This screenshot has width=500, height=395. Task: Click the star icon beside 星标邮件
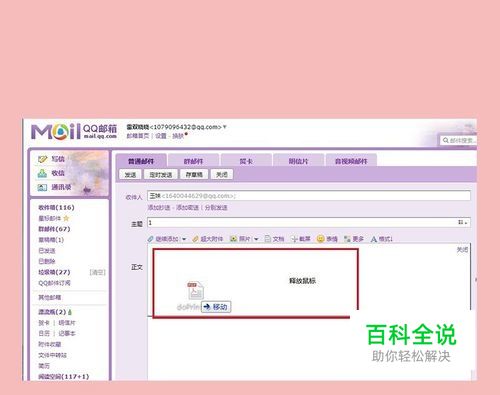coord(66,218)
